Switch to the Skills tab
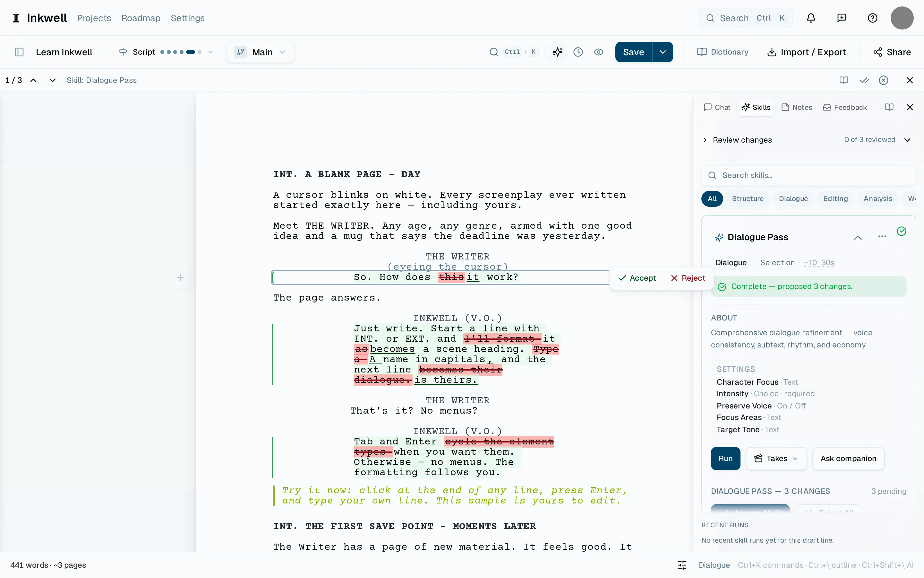 coord(756,108)
